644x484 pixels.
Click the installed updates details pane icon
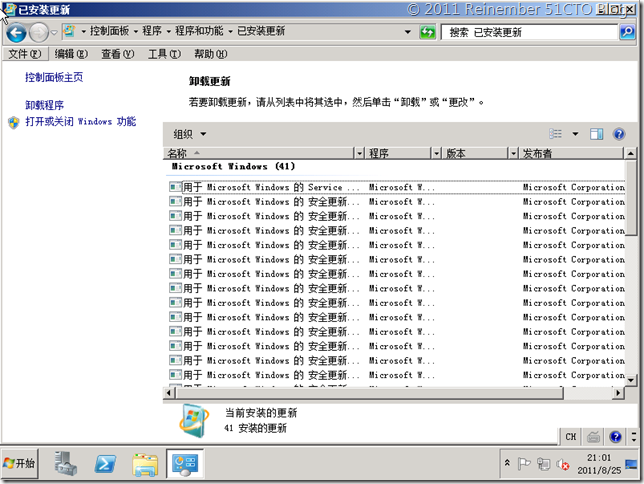click(x=194, y=421)
